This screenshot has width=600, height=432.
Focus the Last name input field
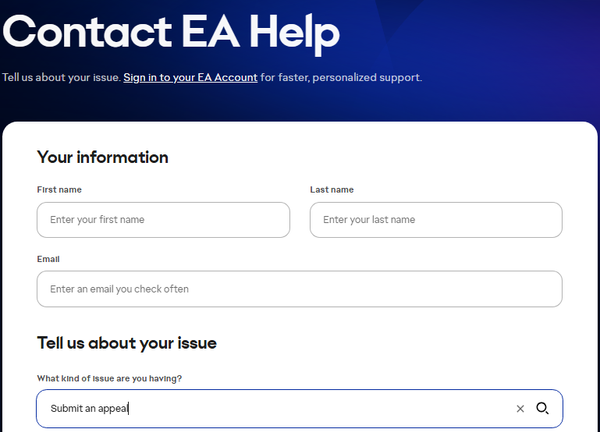(x=436, y=220)
